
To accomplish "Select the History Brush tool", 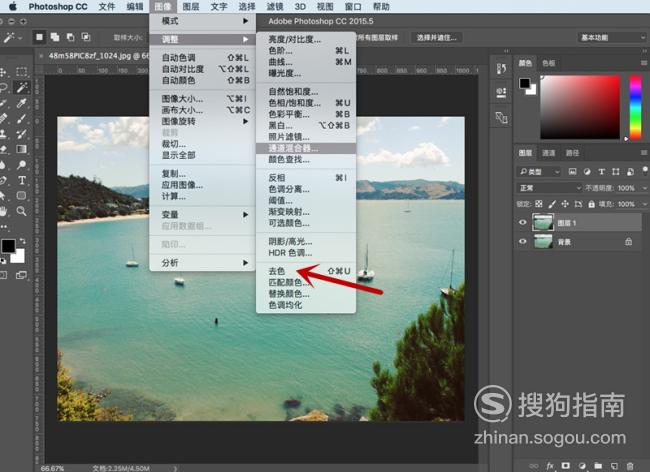I will tap(21, 134).
